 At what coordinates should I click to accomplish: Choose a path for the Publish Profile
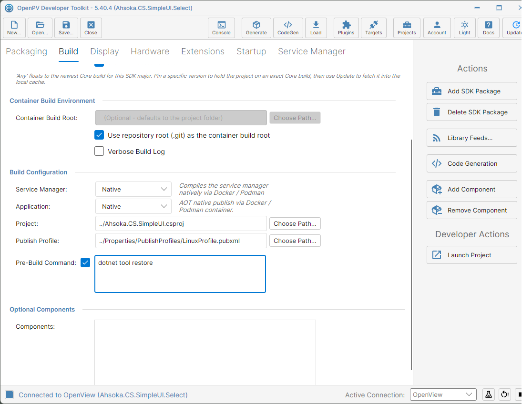point(295,241)
